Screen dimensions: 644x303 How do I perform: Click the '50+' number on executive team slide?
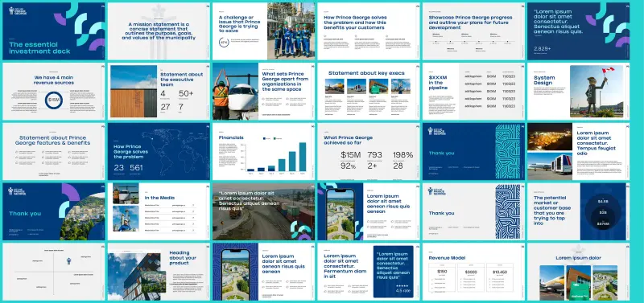[186, 93]
